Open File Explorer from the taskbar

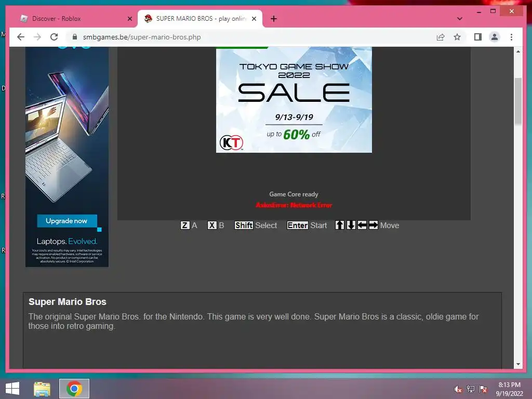coord(42,389)
